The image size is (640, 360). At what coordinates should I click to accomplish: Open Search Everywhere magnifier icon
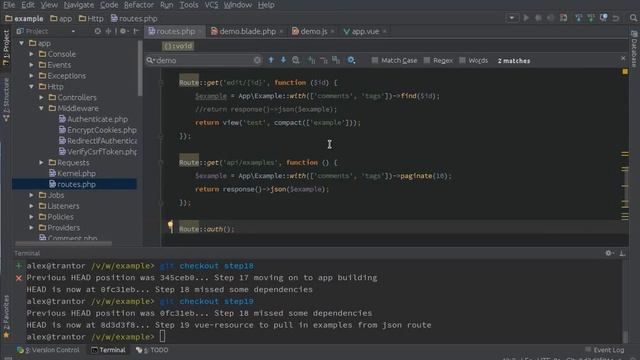pyautogui.click(x=633, y=18)
